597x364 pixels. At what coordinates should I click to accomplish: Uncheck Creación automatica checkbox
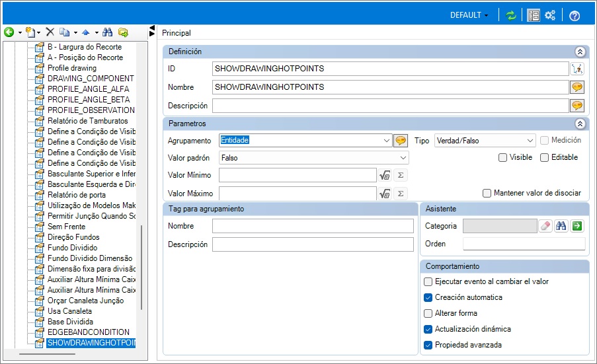[428, 297]
